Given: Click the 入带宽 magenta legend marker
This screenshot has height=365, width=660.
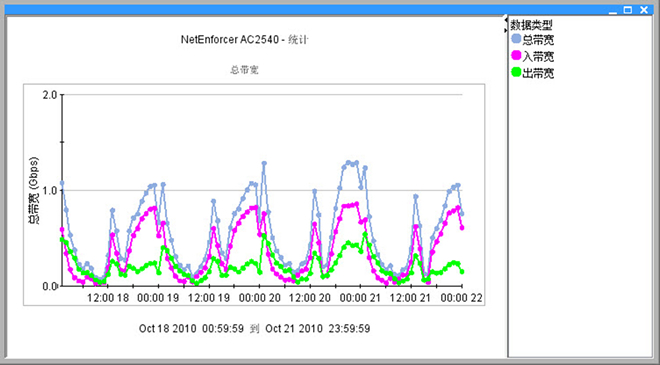Looking at the screenshot, I should (x=516, y=56).
